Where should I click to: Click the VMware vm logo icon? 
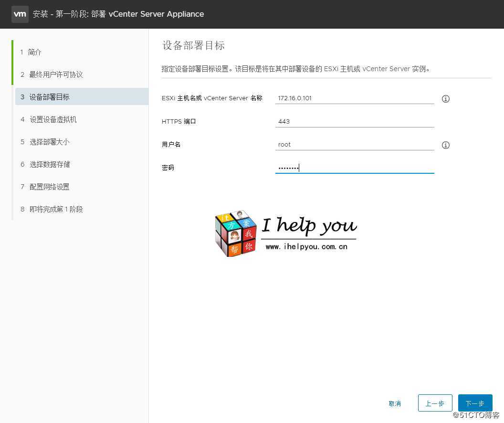click(20, 14)
